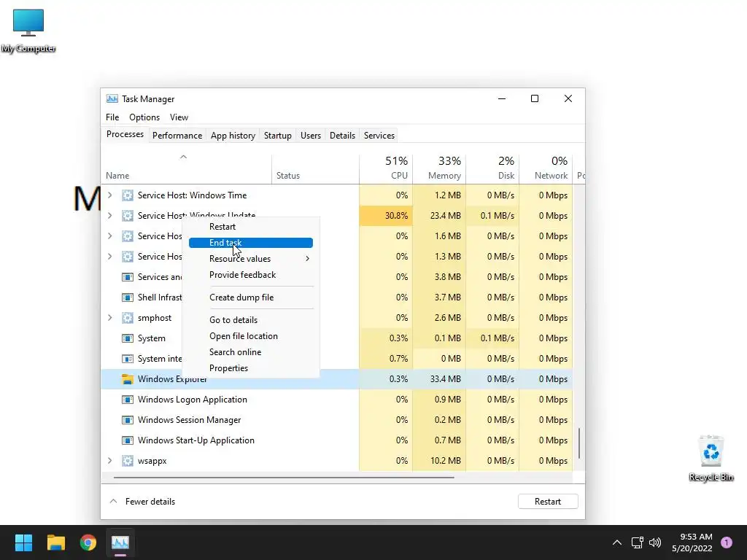Switch to the Services tab
Screen dimensions: 747x560
379,135
